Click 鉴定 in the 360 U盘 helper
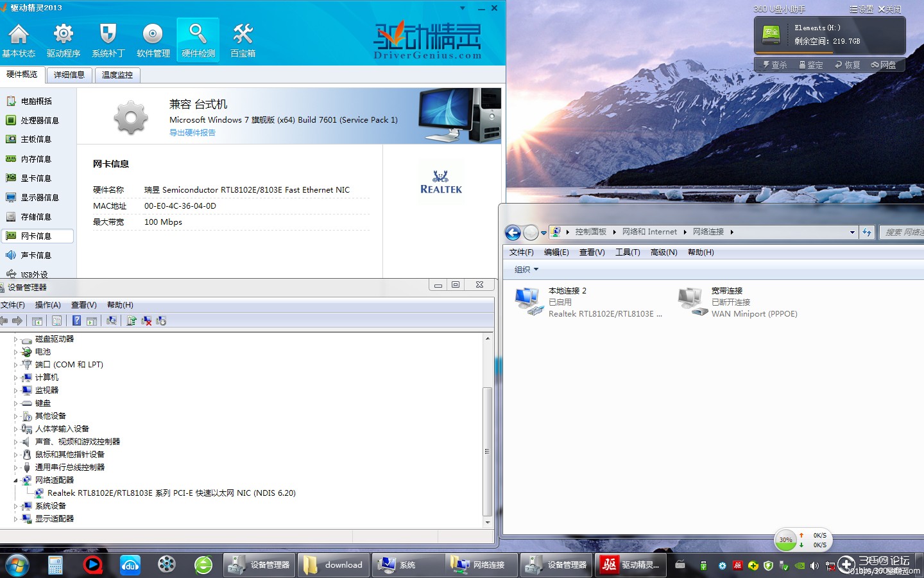 pos(810,65)
